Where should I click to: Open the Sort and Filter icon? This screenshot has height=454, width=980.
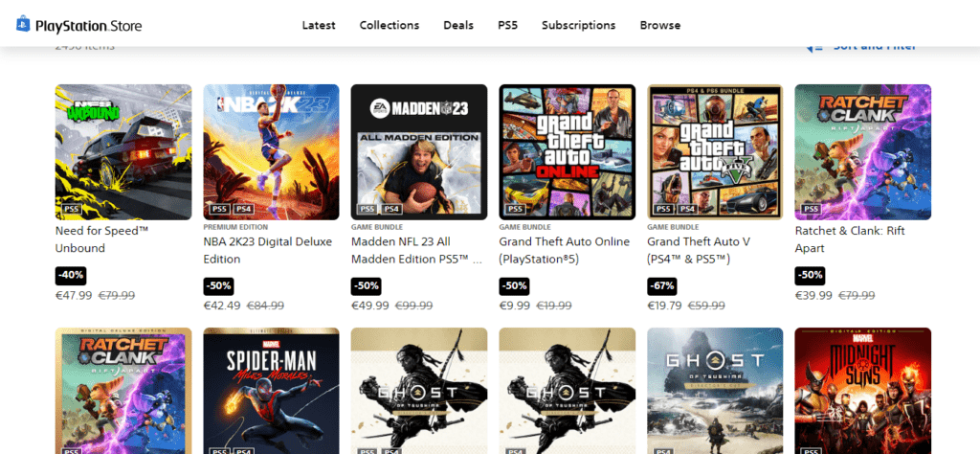point(814,47)
